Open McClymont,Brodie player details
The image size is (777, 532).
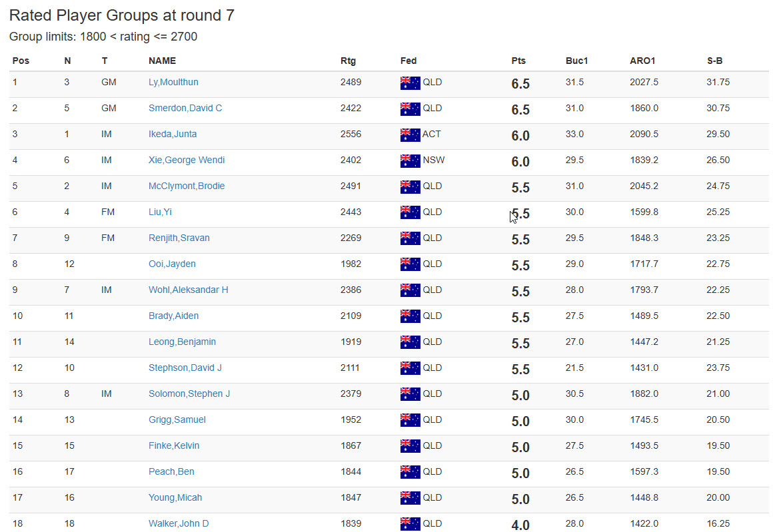(x=187, y=186)
